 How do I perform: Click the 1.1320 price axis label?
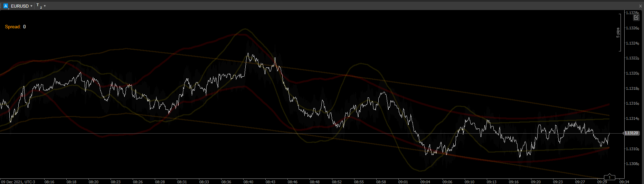coord(632,73)
